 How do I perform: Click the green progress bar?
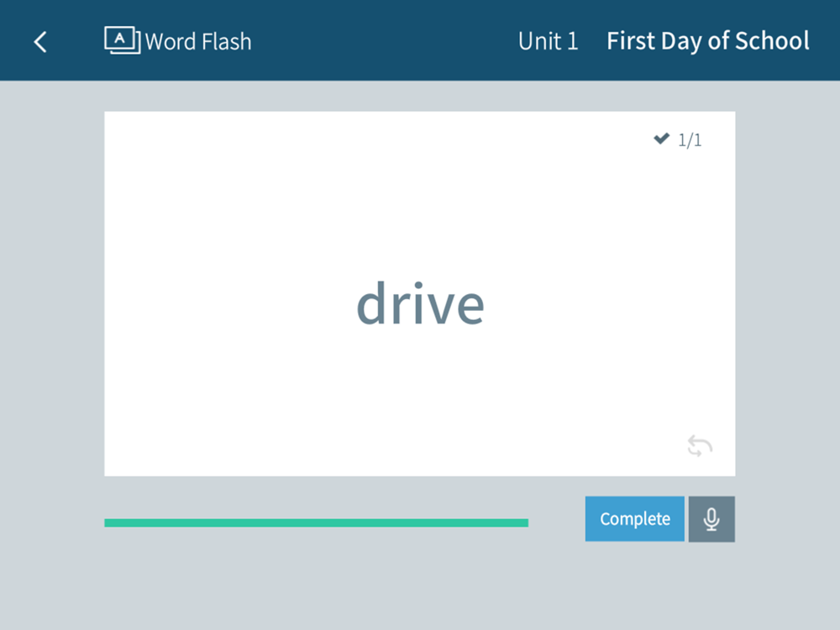316,522
